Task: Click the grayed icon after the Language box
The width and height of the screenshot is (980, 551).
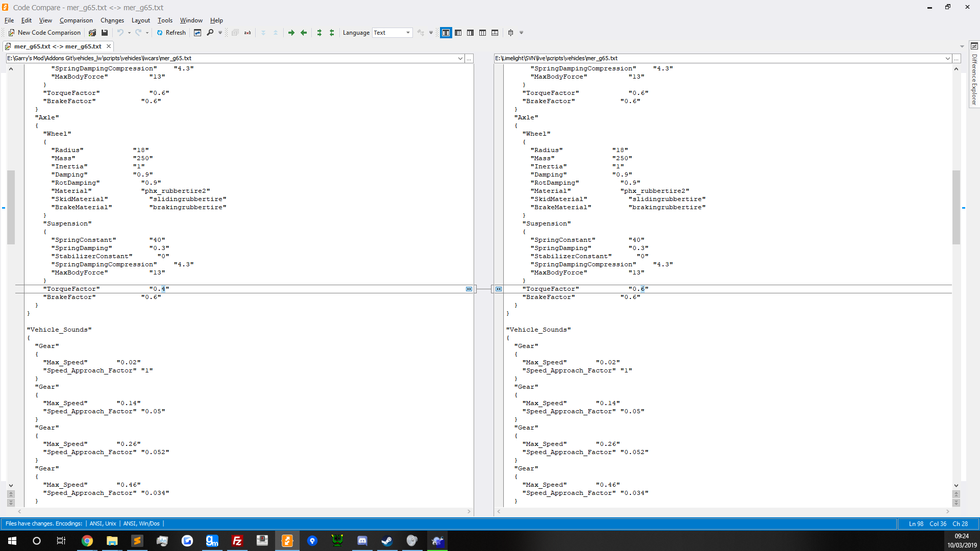Action: pos(421,33)
